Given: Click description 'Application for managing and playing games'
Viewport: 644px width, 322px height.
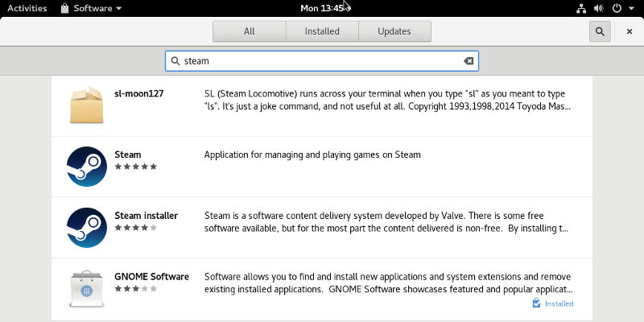Looking at the screenshot, I should [312, 155].
